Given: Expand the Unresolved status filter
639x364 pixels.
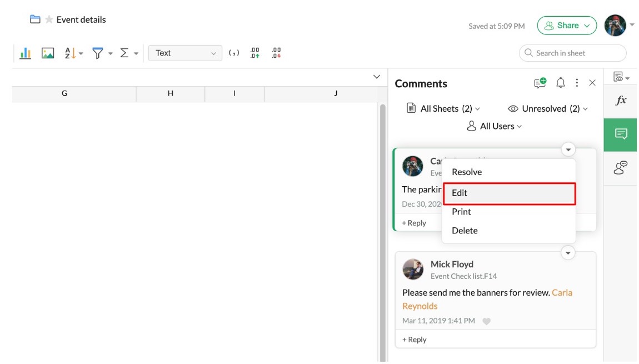Looking at the screenshot, I should coord(547,109).
